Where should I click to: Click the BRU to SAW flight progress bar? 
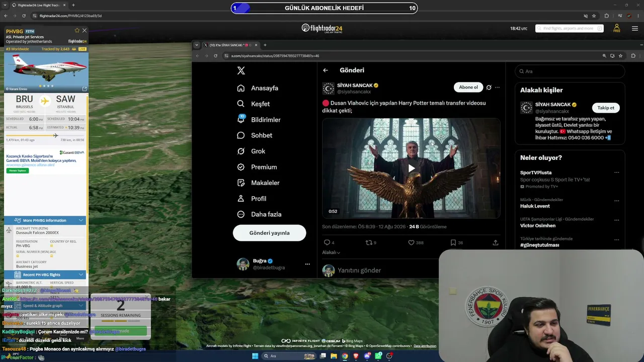(45, 135)
